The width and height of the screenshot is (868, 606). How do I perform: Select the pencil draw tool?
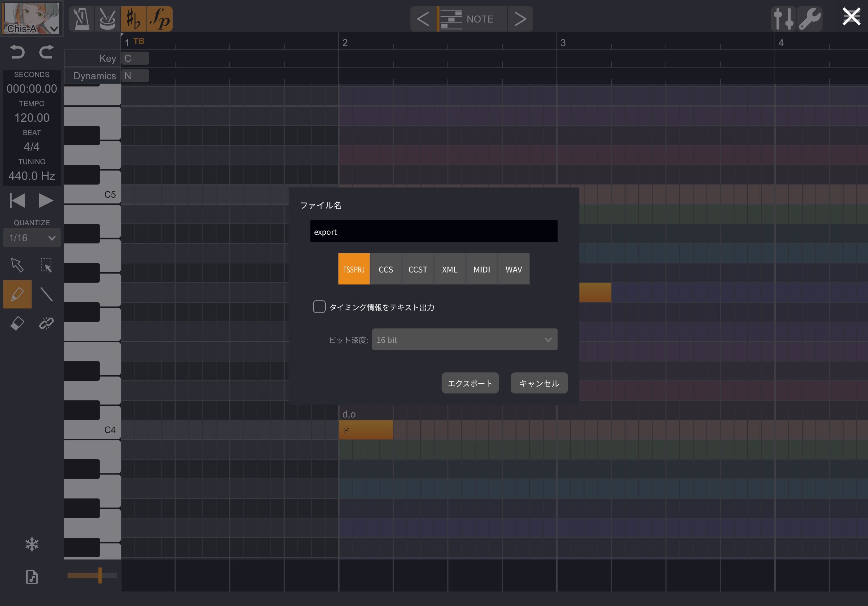(17, 294)
